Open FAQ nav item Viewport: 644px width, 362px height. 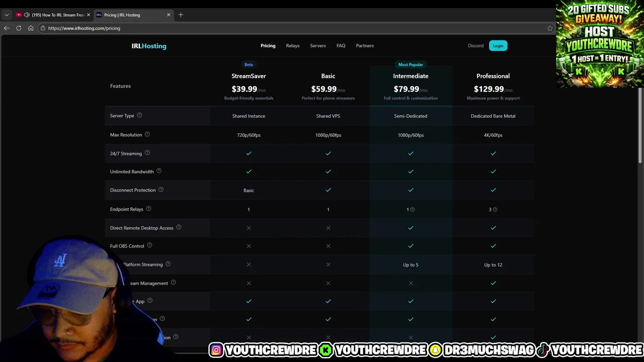(341, 46)
